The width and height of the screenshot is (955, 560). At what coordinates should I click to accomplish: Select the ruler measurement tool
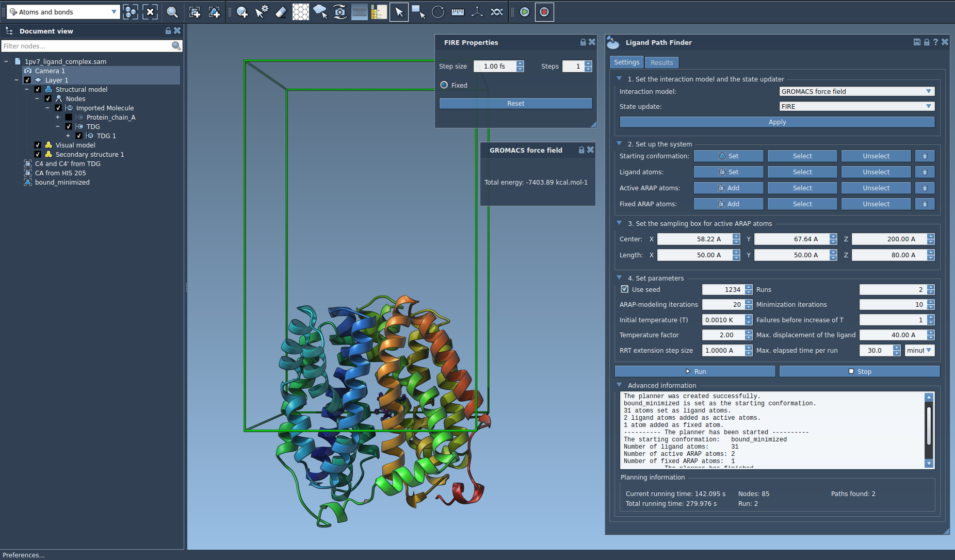pyautogui.click(x=458, y=12)
